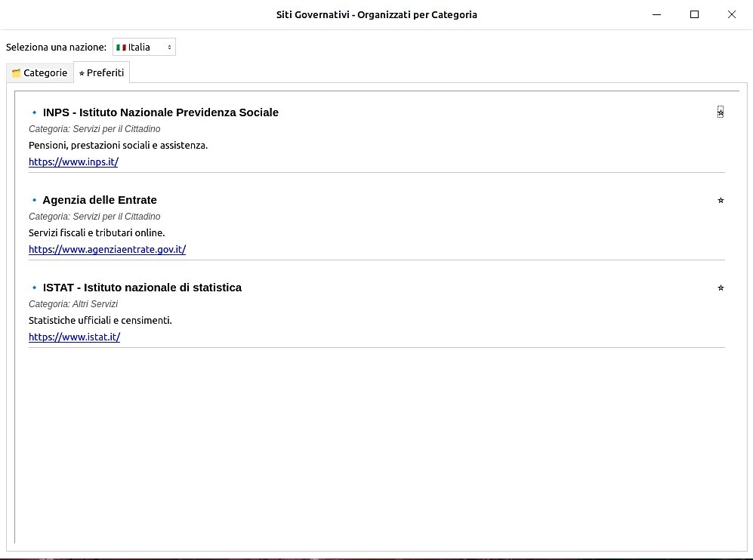Toggle favorite star for ISTAT entry
Image resolution: width=753 pixels, height=560 pixels.
[x=721, y=288]
